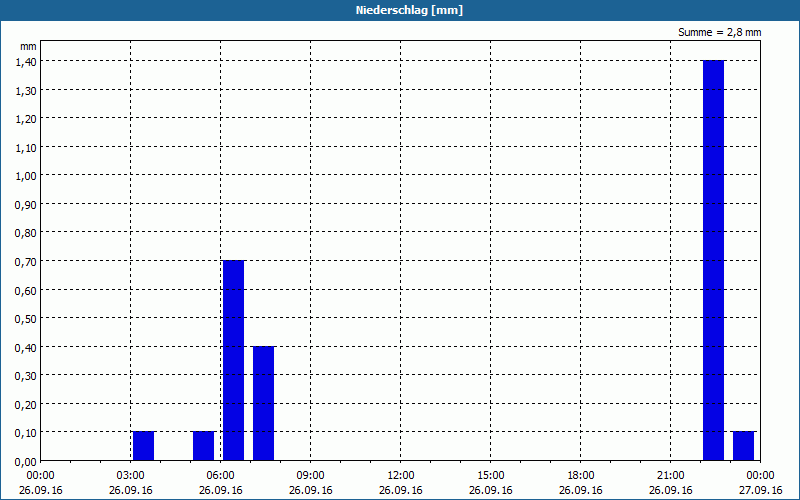Screen dimensions: 800x500
Task: Select the 0,70 mm bar after 06:00
Action: tap(234, 360)
